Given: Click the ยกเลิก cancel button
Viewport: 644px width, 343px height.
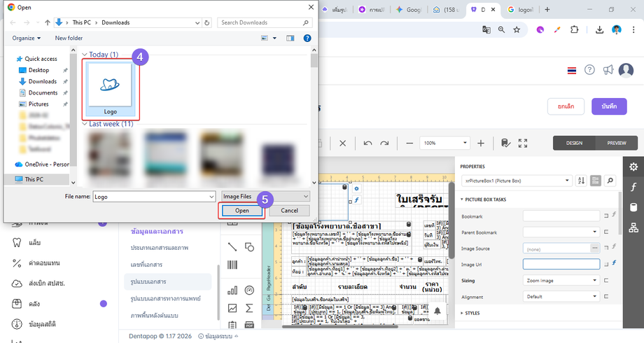Looking at the screenshot, I should 566,106.
